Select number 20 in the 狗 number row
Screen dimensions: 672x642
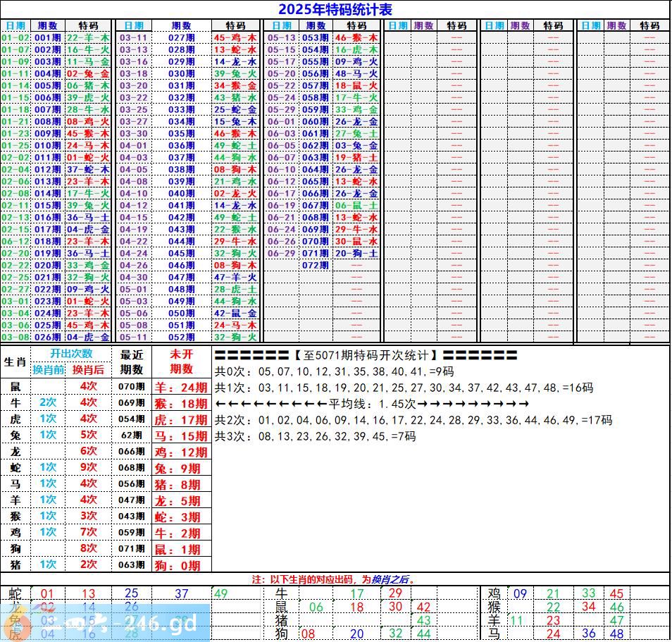click(x=356, y=634)
